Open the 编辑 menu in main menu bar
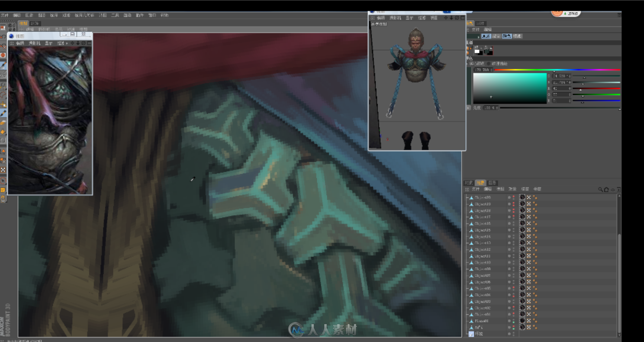 click(17, 15)
